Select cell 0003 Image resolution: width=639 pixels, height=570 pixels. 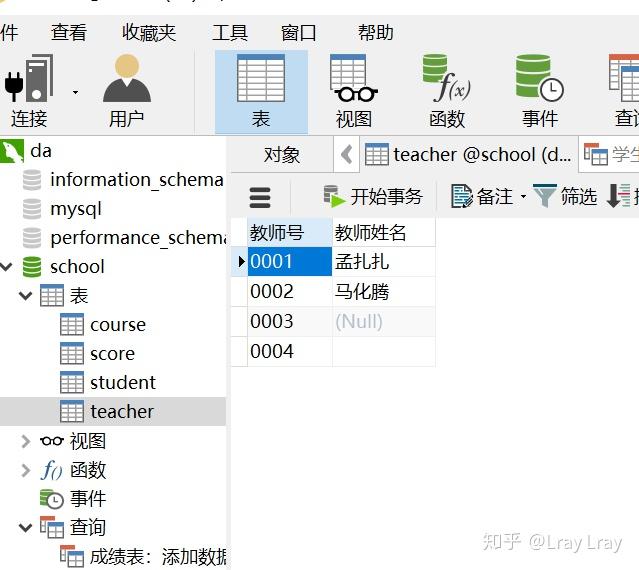point(290,321)
